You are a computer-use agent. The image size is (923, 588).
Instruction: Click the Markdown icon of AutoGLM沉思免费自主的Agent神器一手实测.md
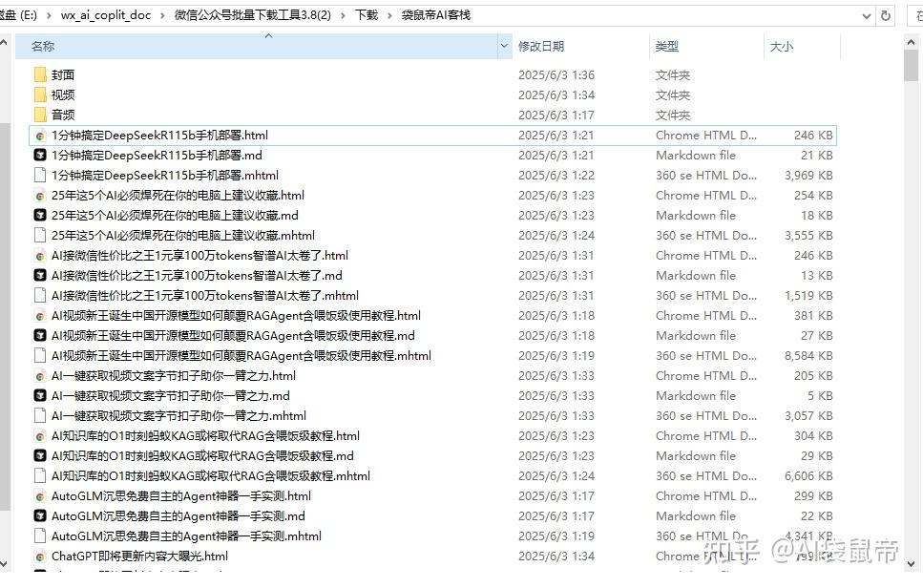coord(40,516)
